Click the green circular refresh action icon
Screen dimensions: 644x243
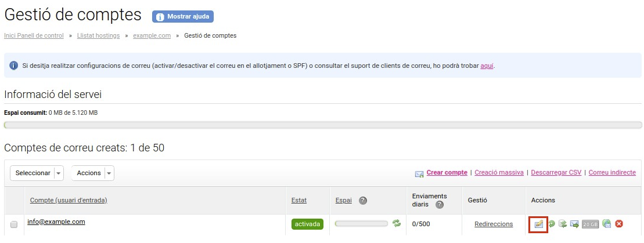click(552, 224)
